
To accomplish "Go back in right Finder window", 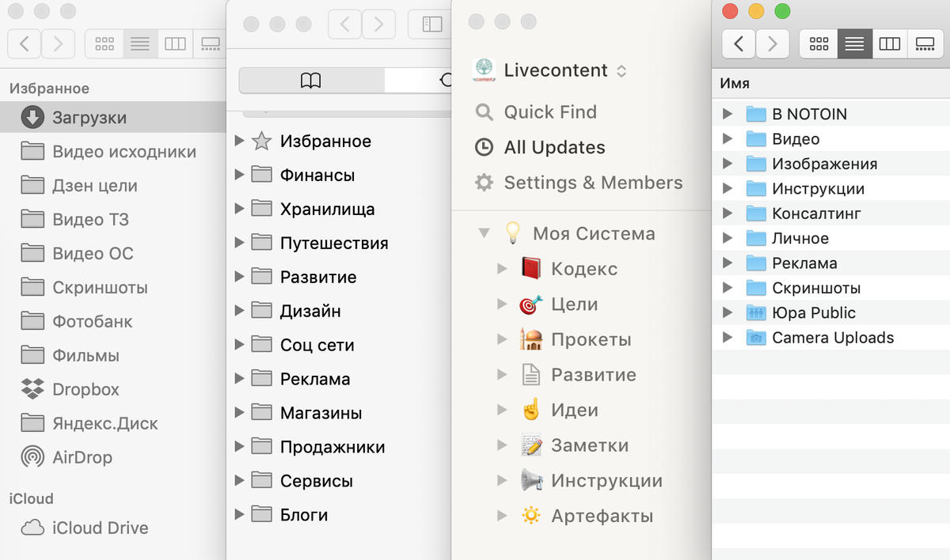I will click(x=739, y=44).
